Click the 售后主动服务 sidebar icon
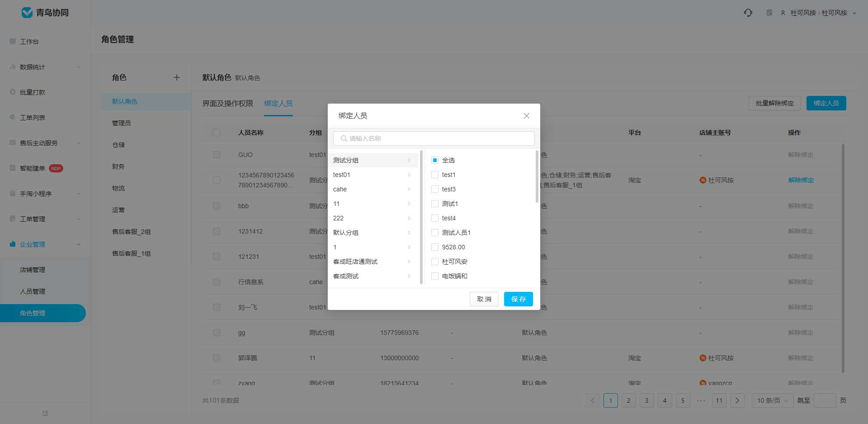The height and width of the screenshot is (424, 868). point(13,143)
